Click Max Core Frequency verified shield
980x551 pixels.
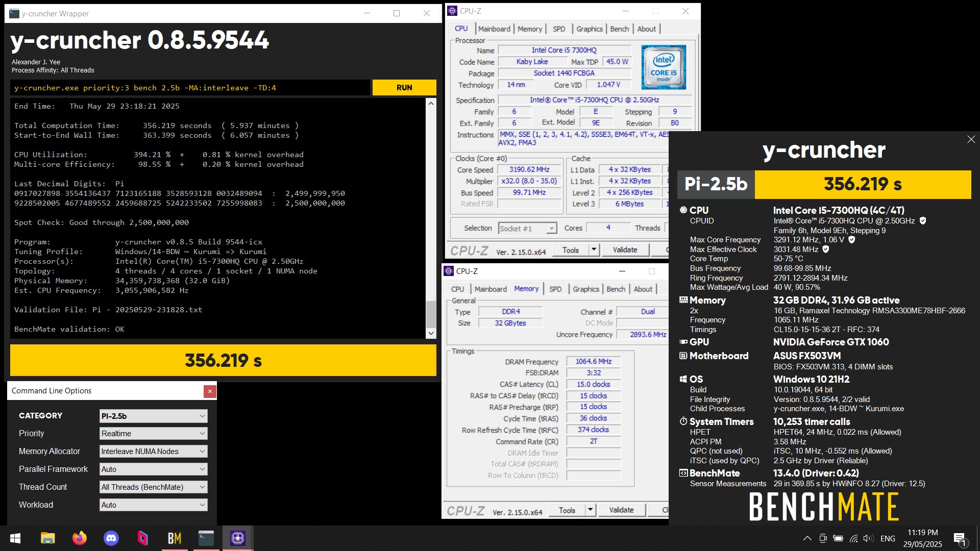click(851, 240)
